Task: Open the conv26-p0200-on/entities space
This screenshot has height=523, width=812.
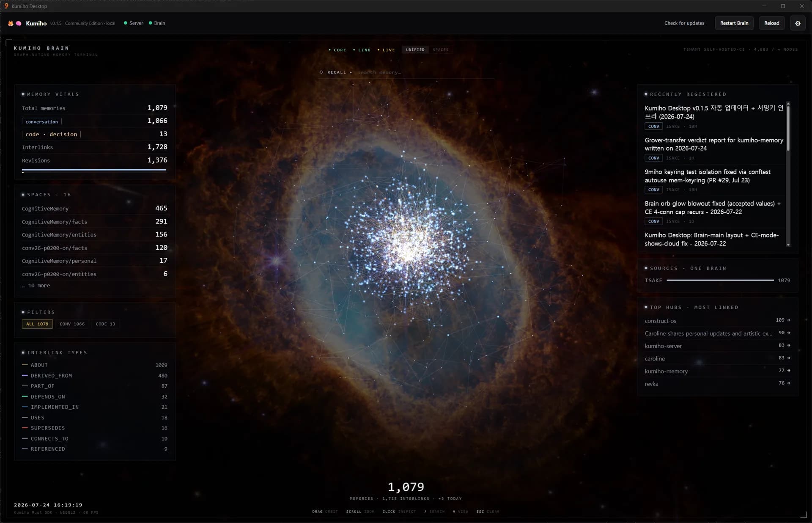Action: (94, 274)
